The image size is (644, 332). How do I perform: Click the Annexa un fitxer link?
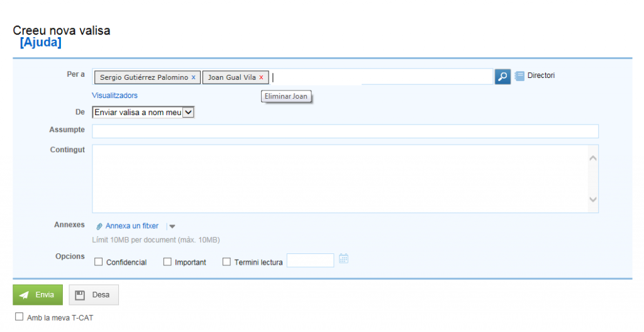tap(132, 226)
